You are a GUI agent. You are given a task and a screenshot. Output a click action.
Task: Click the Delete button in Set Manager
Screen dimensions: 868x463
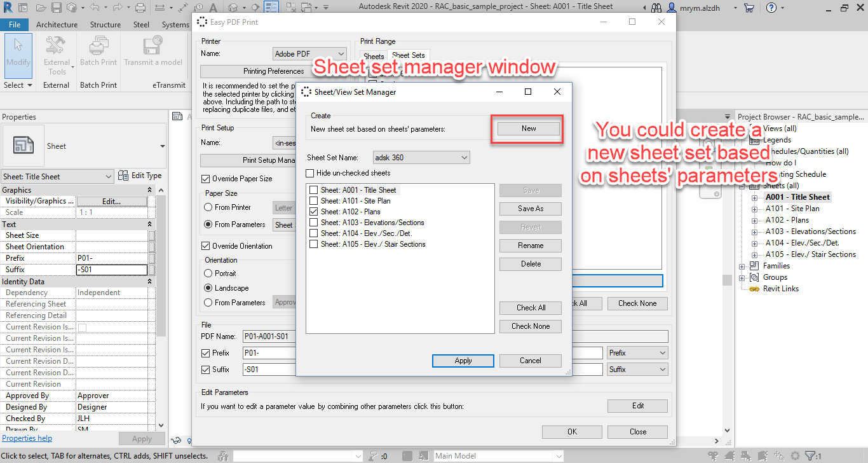click(x=531, y=264)
